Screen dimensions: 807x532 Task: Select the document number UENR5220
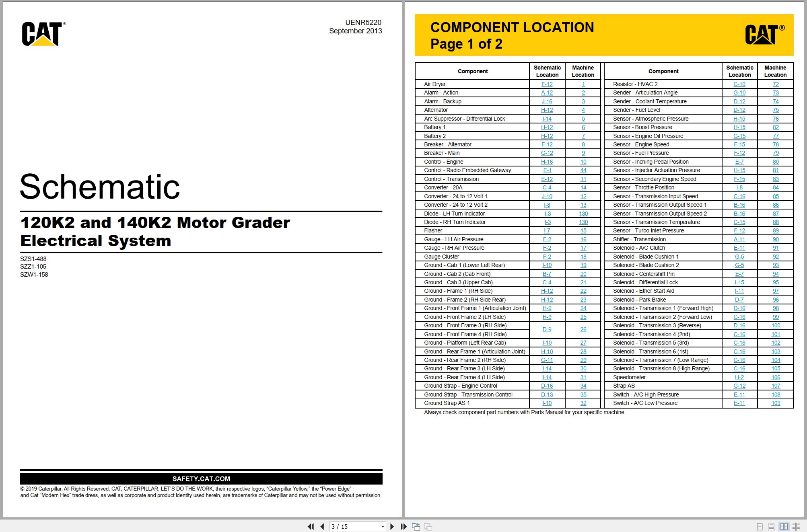click(363, 23)
